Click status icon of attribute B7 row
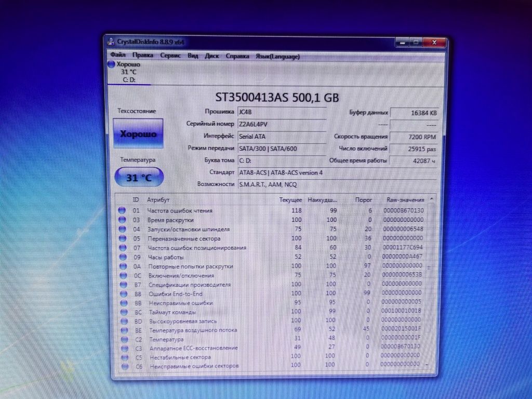532x399 pixels. coord(124,285)
